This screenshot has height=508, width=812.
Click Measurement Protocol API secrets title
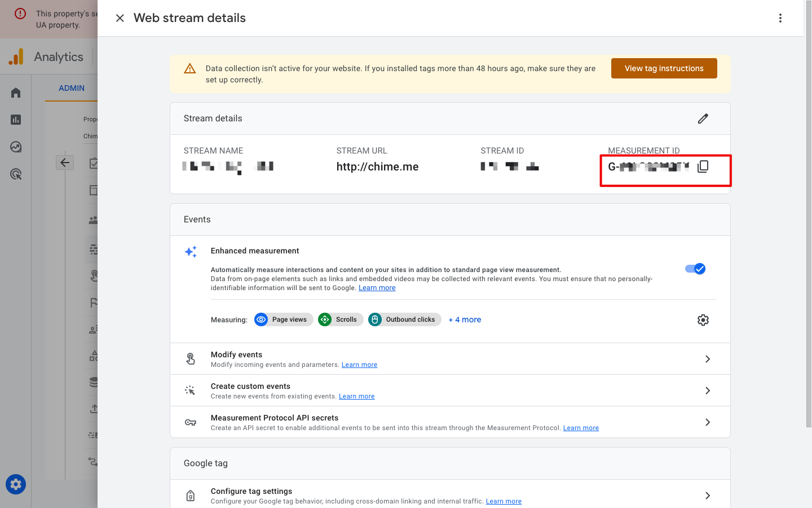[x=275, y=418]
